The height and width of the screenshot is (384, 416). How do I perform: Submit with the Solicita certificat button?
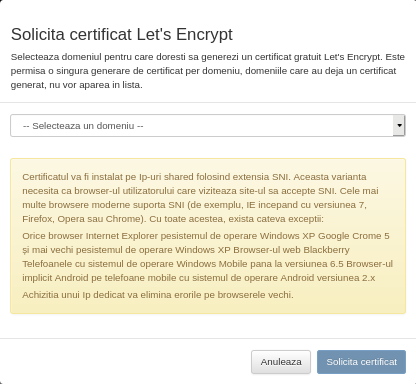[361, 362]
